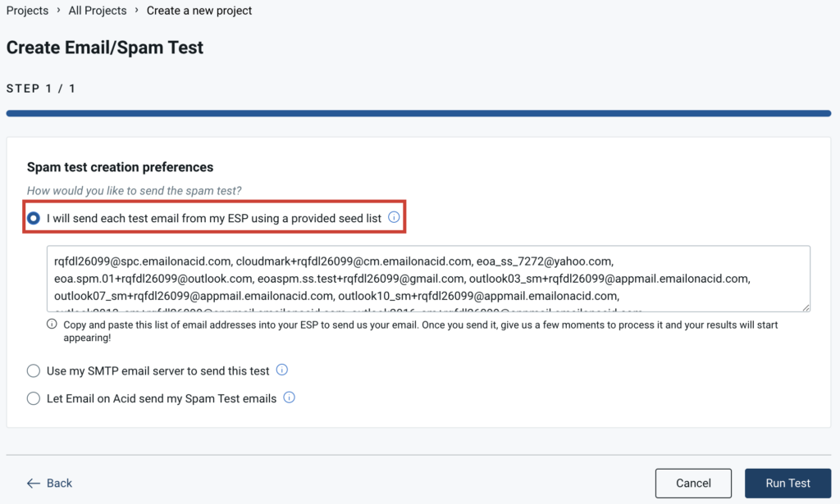Select Let Email on Acid send option
Screen dimensions: 840x504
point(33,398)
